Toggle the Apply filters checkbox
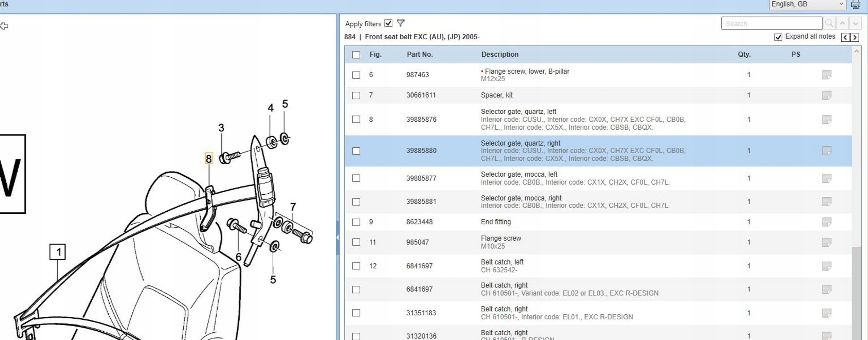868x340 pixels. 389,23
